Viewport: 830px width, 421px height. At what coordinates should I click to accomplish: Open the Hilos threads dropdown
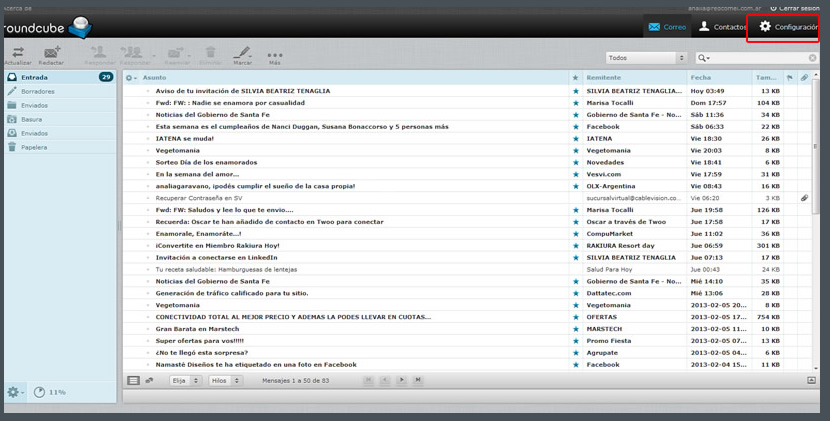pyautogui.click(x=225, y=380)
